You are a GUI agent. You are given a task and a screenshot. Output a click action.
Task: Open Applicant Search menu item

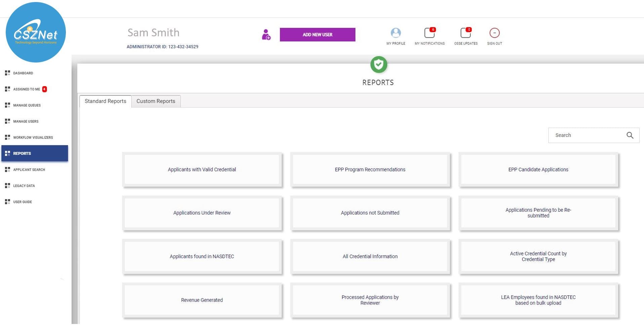coord(29,170)
